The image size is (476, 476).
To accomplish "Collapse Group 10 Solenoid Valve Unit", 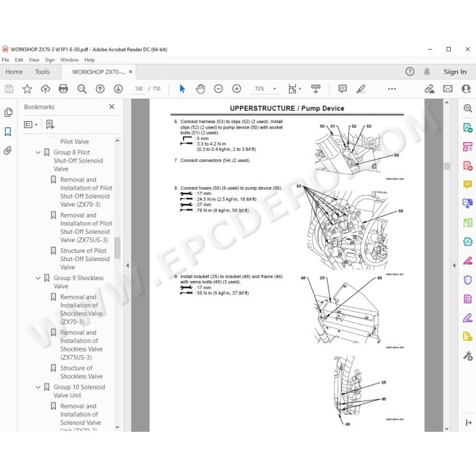I will tap(38, 387).
